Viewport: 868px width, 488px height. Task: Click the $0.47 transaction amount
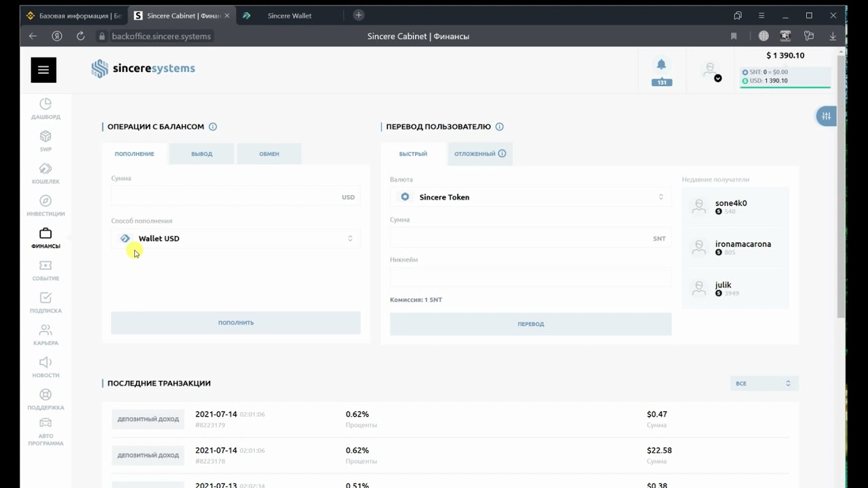pos(657,414)
